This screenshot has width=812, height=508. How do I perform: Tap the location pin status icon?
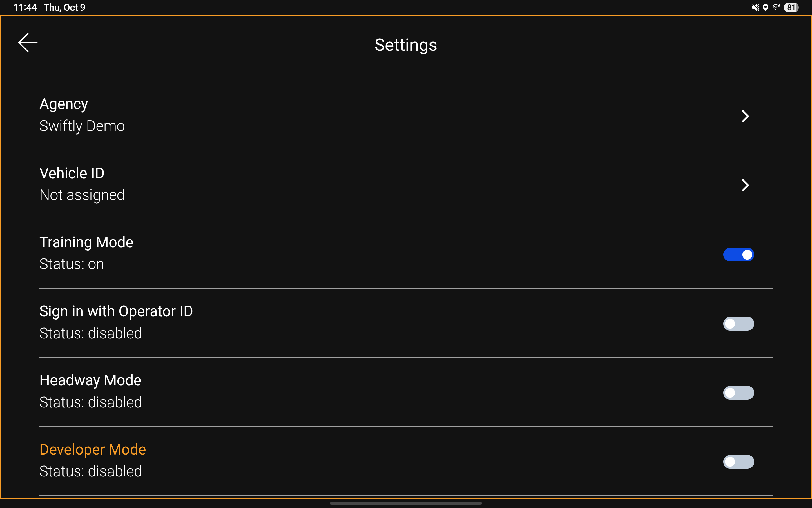coord(765,7)
